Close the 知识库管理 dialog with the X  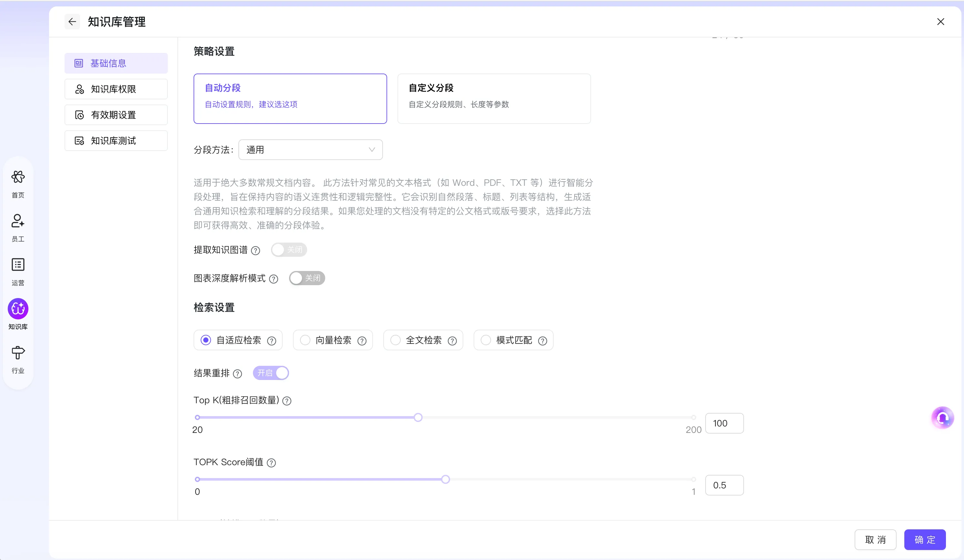coord(941,22)
